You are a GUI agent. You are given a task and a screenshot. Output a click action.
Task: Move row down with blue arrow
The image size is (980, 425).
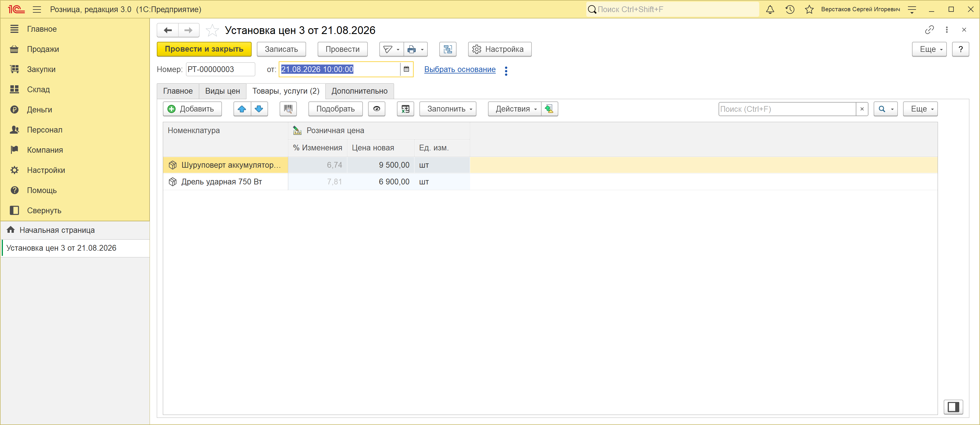click(x=259, y=109)
